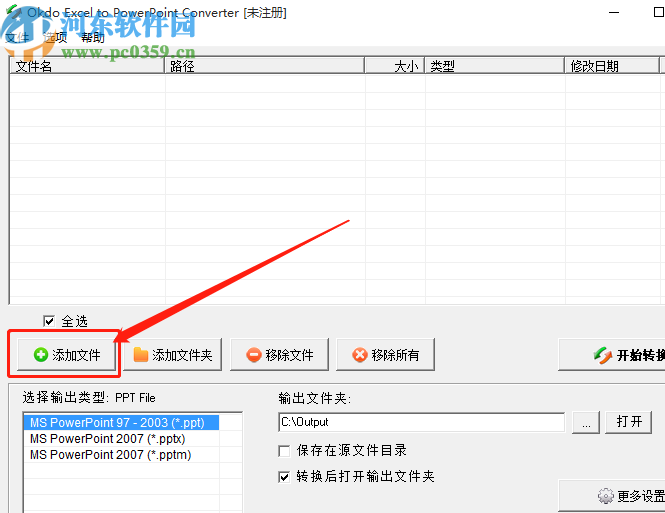Click the ... browse output folder button

pos(586,422)
